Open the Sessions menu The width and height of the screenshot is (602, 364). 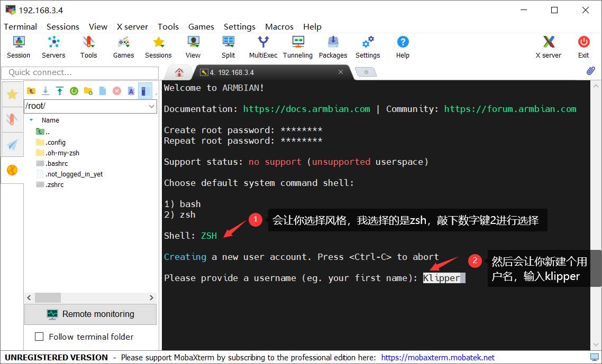pyautogui.click(x=63, y=26)
